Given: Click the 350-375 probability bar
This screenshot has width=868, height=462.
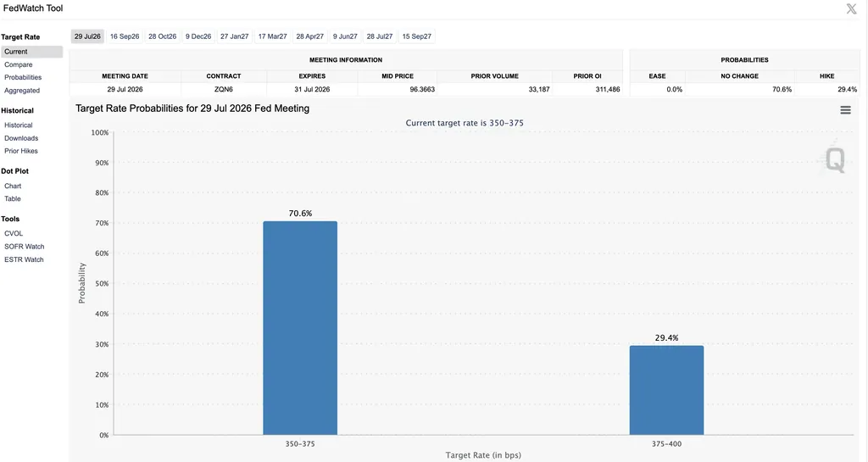Looking at the screenshot, I should (x=300, y=328).
